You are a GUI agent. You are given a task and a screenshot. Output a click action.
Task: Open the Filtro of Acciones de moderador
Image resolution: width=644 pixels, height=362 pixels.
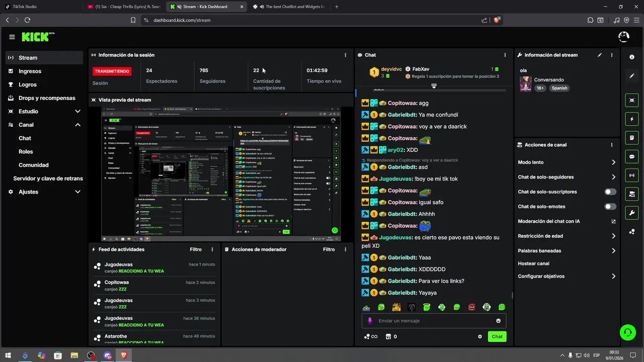329,249
